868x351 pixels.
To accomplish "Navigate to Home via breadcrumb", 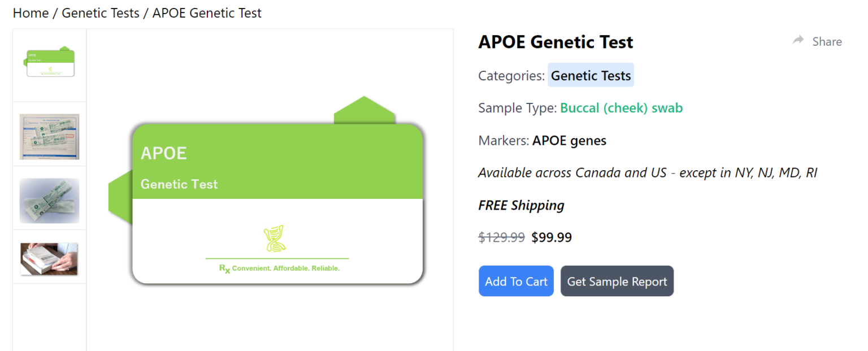I will [x=31, y=12].
